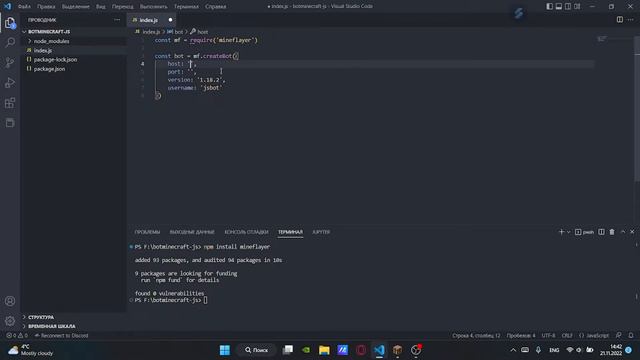Open terminal launch profile dropdown arrow

569,232
